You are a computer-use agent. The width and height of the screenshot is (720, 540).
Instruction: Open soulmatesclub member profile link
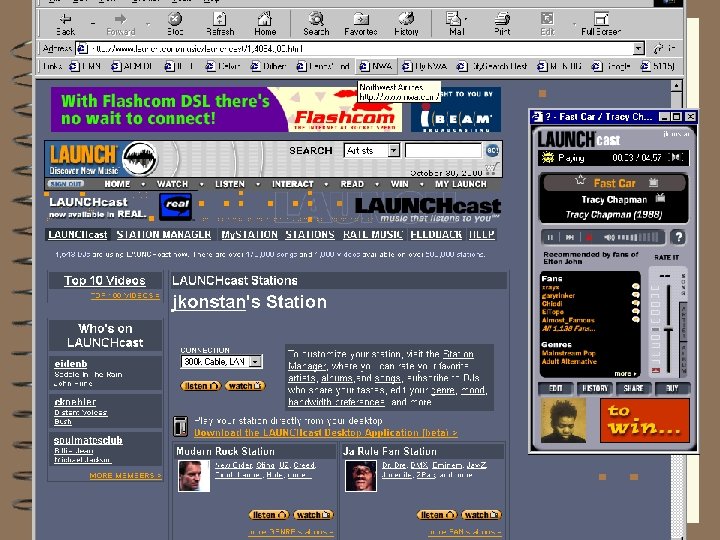pyautogui.click(x=88, y=440)
